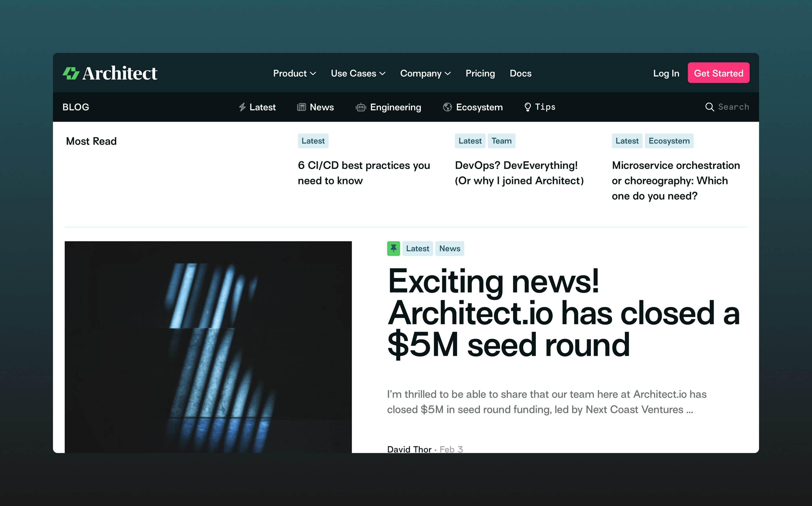Click the Log In link
Screen dimensions: 812x506
pyautogui.click(x=666, y=73)
